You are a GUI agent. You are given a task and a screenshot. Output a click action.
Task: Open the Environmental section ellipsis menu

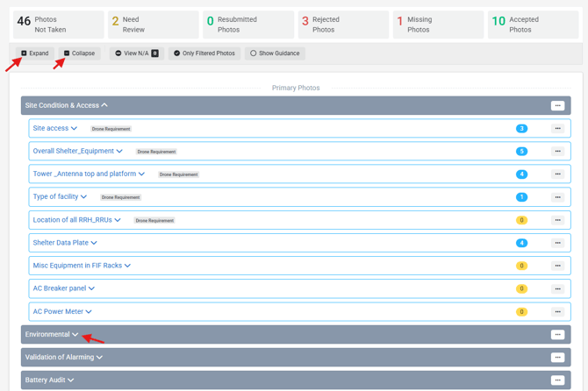557,334
